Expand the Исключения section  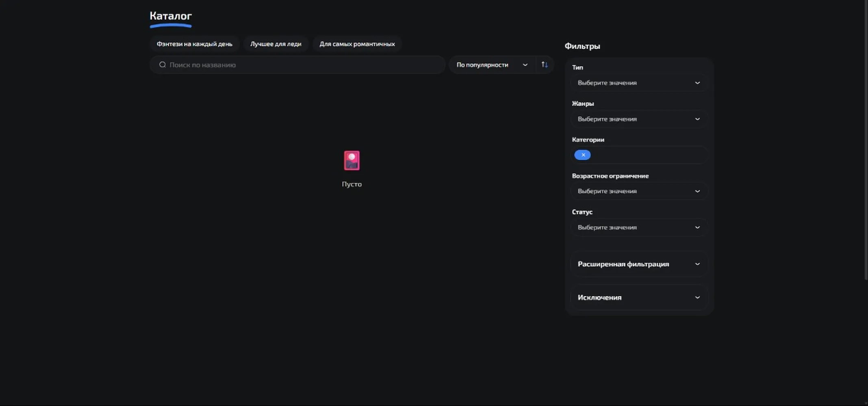[x=639, y=297]
